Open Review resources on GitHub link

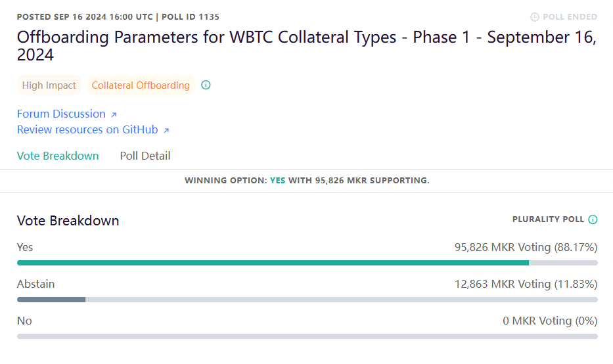[87, 129]
